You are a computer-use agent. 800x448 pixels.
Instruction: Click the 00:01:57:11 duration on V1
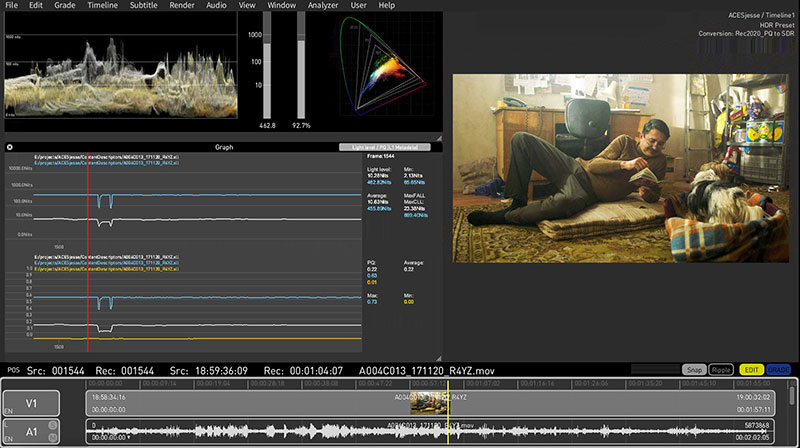[x=753, y=409]
